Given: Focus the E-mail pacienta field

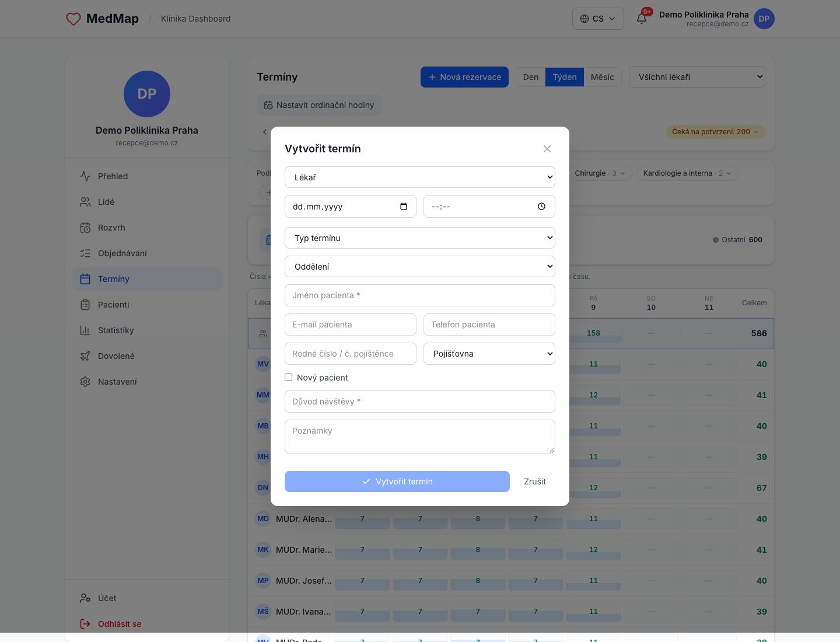Looking at the screenshot, I should [351, 325].
